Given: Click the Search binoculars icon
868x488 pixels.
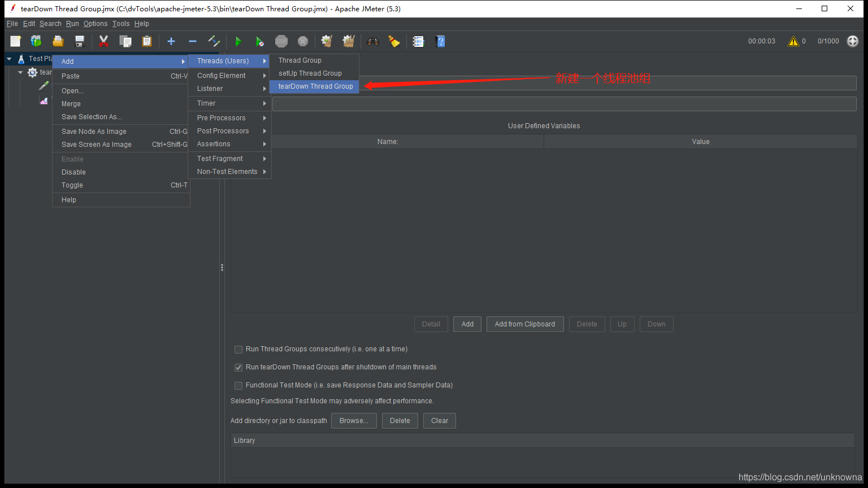Looking at the screenshot, I should [x=372, y=41].
